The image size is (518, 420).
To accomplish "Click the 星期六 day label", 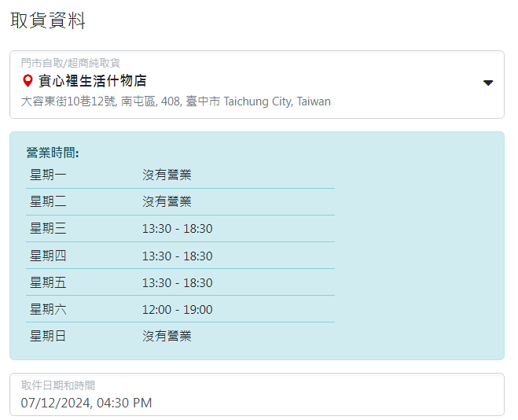I will pyautogui.click(x=48, y=310).
